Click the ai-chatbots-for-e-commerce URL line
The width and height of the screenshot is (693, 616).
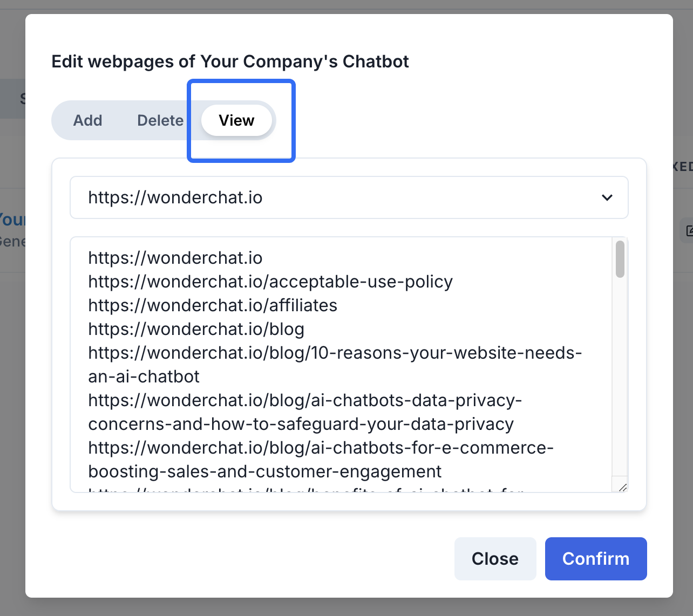(x=321, y=448)
